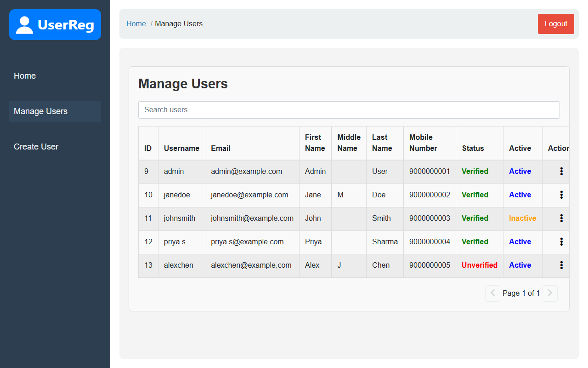Click the Page 1 of 1 indicator

pyautogui.click(x=521, y=293)
